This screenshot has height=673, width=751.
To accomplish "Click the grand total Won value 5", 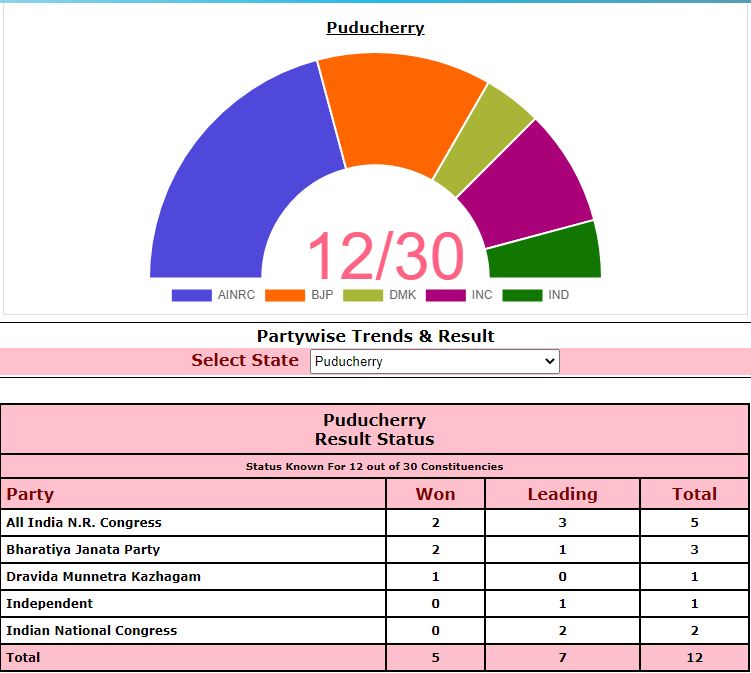I will (x=435, y=658).
